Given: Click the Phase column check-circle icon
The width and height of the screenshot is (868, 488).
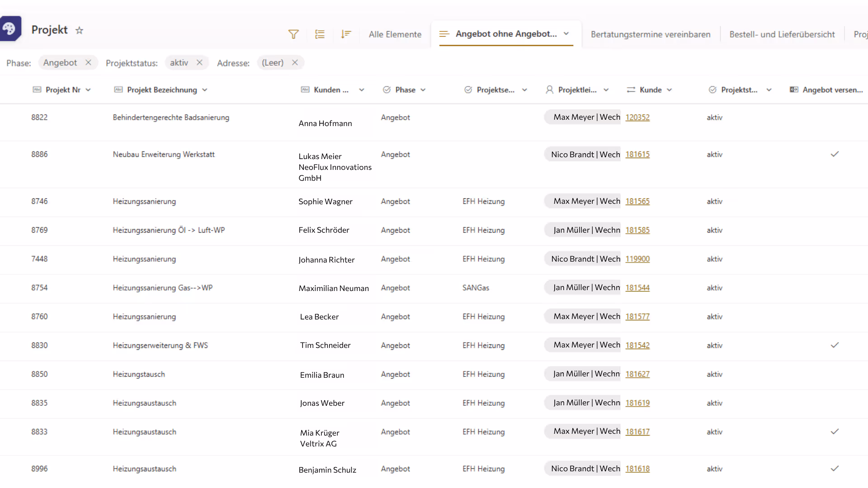Looking at the screenshot, I should 387,90.
